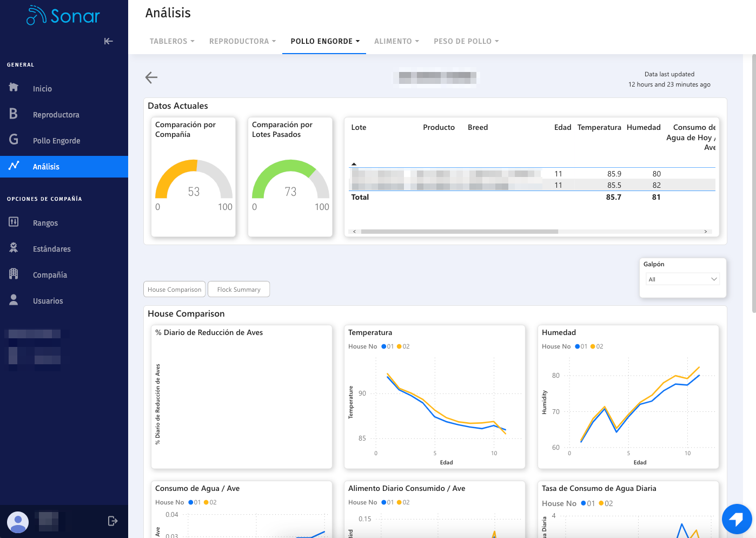The width and height of the screenshot is (756, 538).
Task: Toggle house 02 in Tasa de Consumo legend
Action: coord(606,503)
